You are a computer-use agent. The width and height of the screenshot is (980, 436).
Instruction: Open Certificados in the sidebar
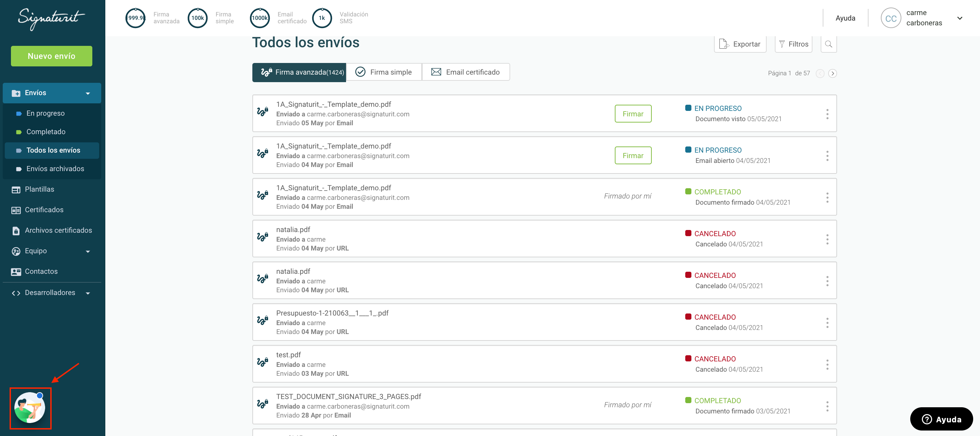pos(44,210)
